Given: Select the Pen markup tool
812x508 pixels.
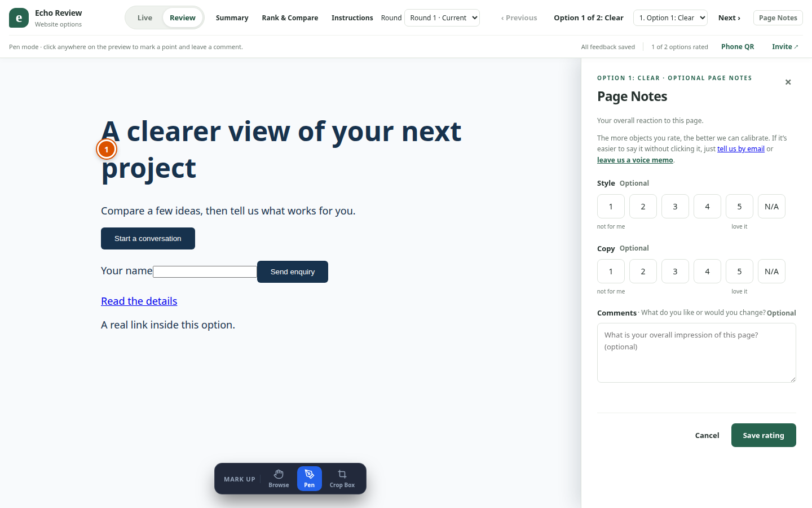Looking at the screenshot, I should click(x=310, y=479).
